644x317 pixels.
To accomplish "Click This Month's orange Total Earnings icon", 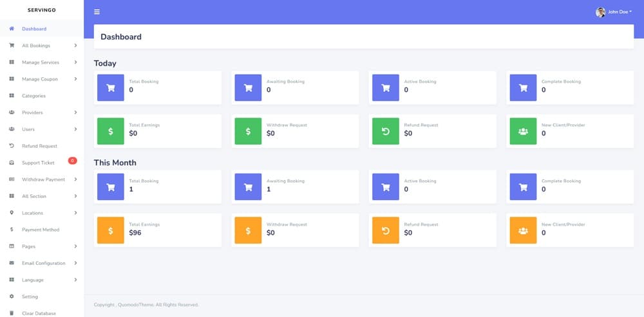I will (x=111, y=230).
